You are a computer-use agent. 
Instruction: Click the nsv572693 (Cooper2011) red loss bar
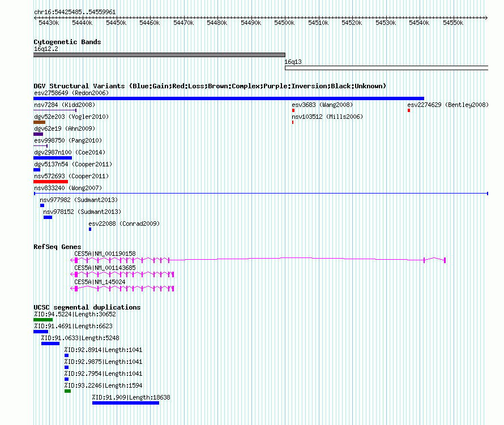click(x=51, y=182)
